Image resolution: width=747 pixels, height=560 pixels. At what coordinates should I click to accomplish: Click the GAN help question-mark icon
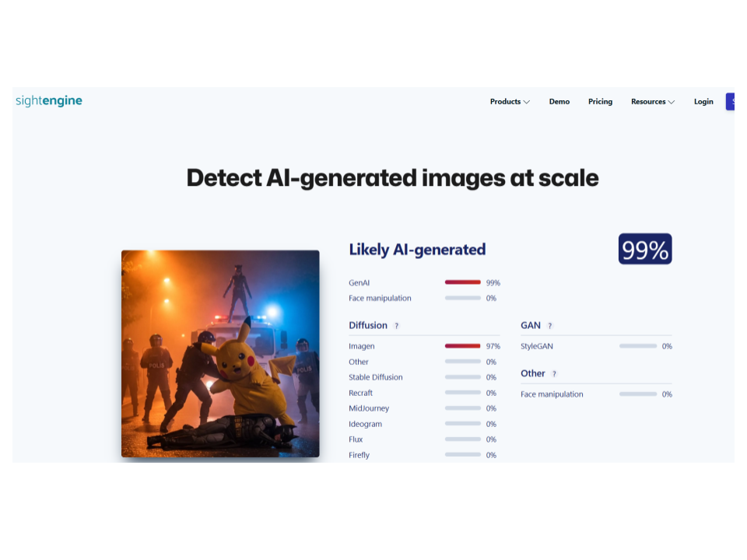tap(549, 326)
